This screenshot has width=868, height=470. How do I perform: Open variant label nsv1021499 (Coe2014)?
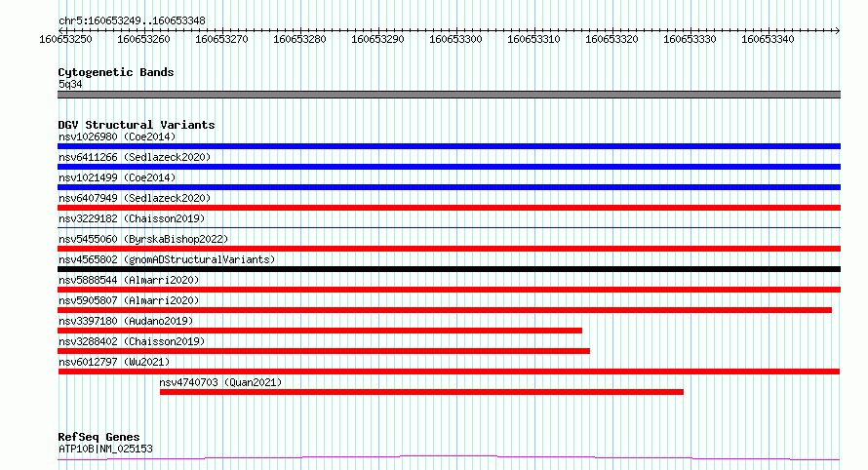click(x=117, y=177)
